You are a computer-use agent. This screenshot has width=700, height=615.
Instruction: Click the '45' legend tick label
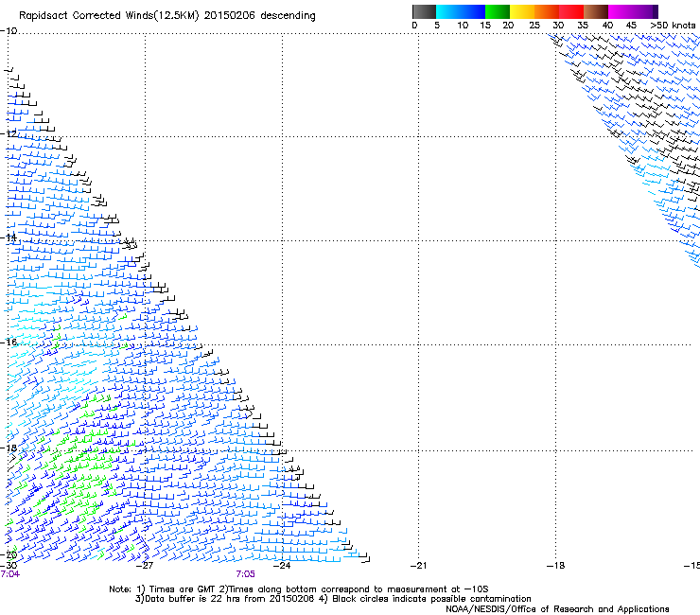click(x=631, y=26)
